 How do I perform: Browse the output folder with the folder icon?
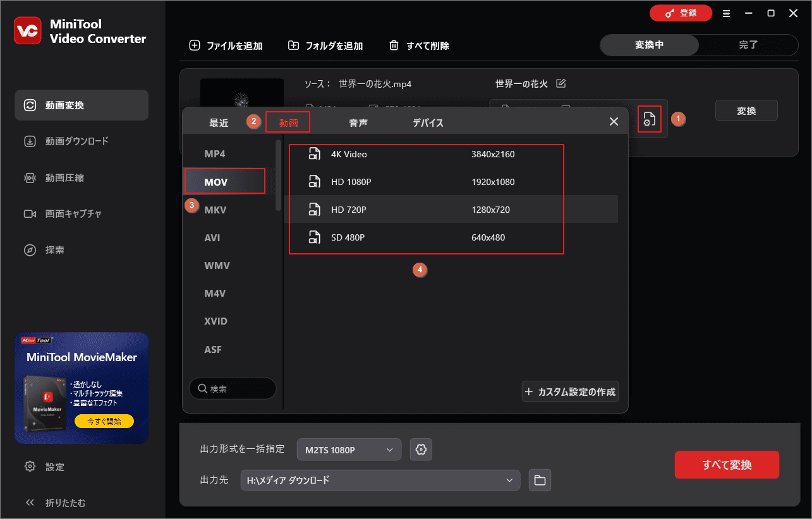point(540,480)
